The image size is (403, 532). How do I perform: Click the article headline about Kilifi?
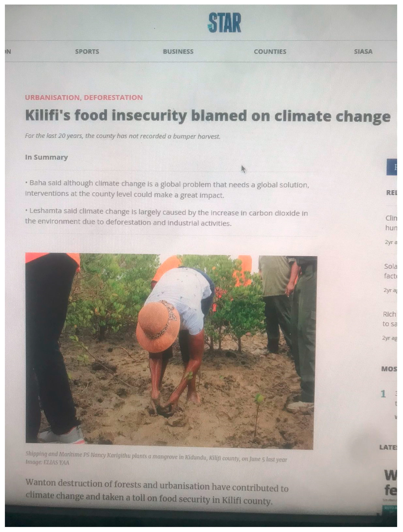pos(208,116)
